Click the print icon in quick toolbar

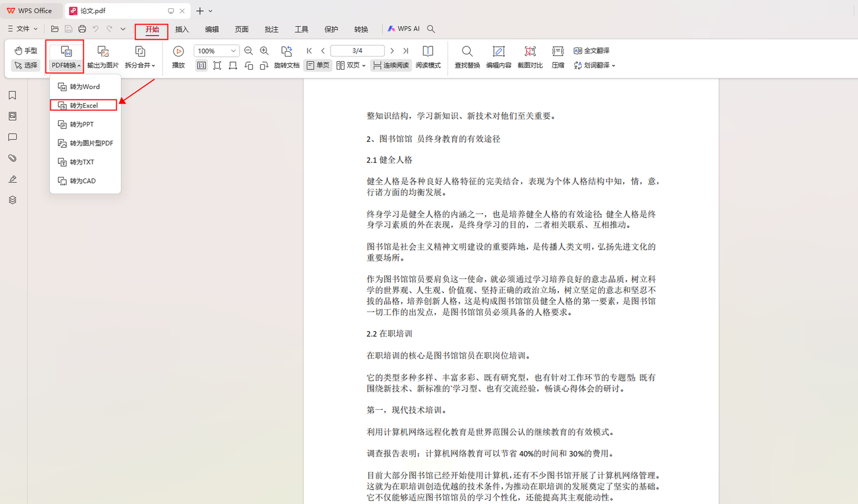(82, 29)
